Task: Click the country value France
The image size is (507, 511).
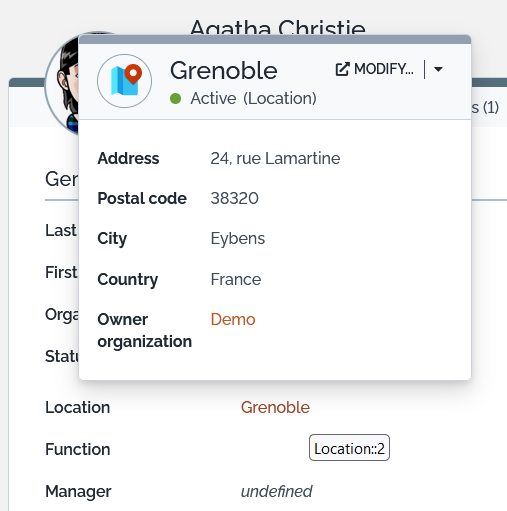Action: (x=236, y=279)
